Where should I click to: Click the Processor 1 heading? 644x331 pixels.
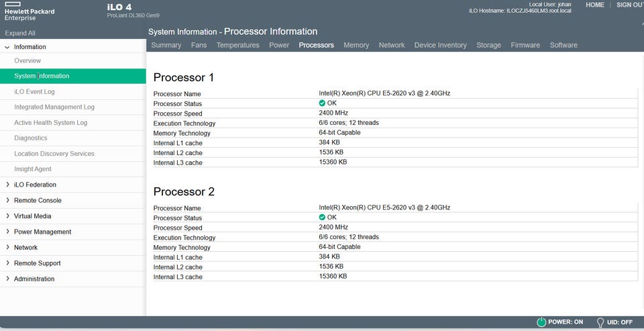pos(184,78)
